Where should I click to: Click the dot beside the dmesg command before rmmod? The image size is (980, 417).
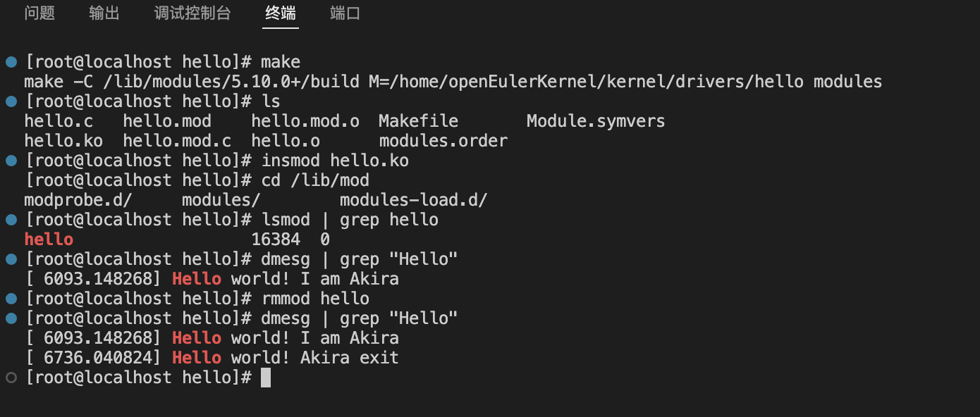click(11, 259)
